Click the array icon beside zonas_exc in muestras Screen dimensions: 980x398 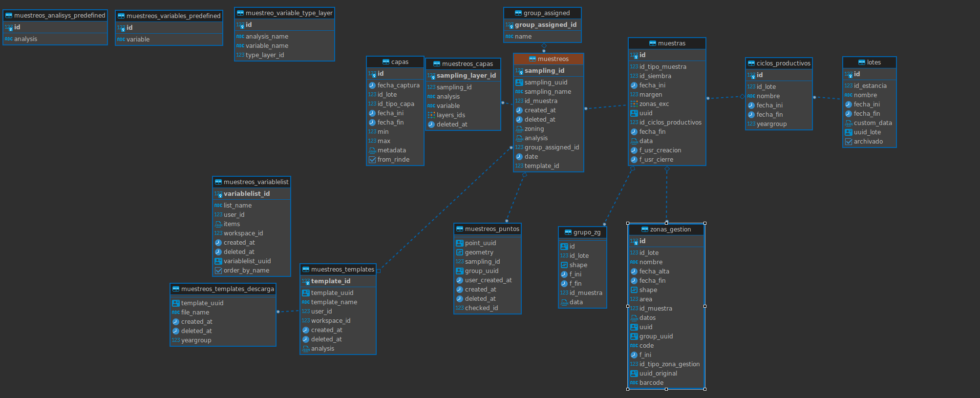(634, 104)
